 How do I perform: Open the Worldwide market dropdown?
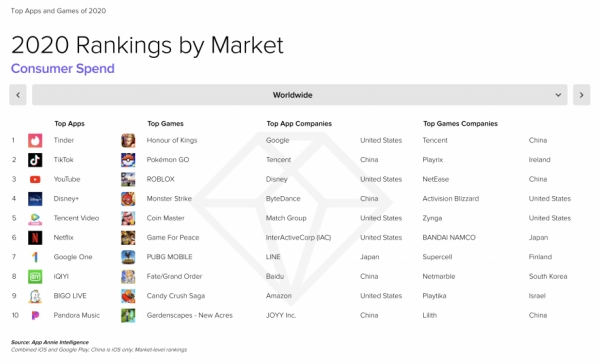point(300,95)
